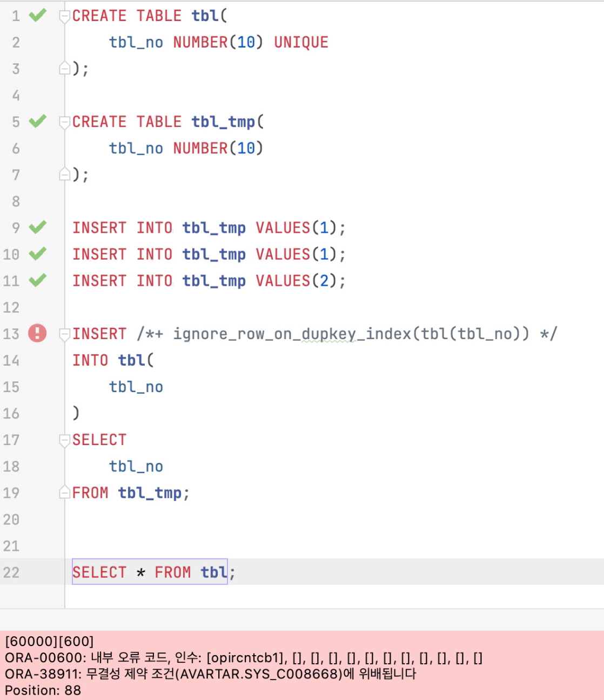Click INSERT INTO on line 10
Viewport: 604px width, 700px height.
(x=122, y=254)
